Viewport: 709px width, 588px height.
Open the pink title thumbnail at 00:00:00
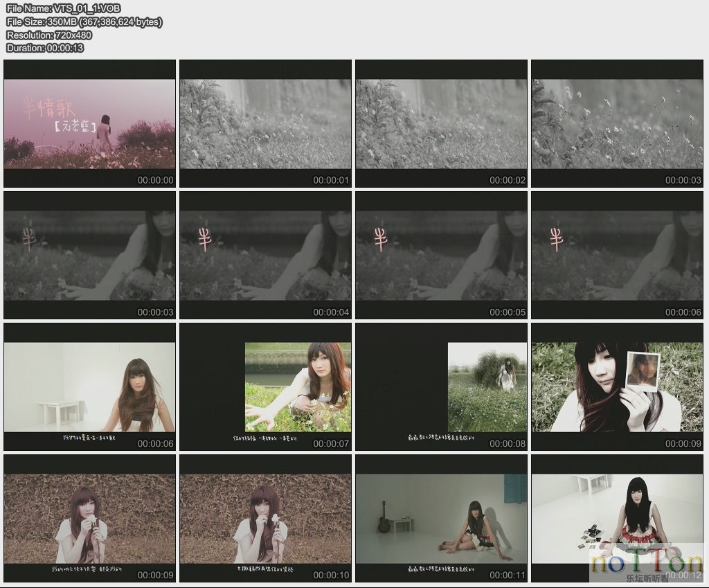[x=89, y=123]
